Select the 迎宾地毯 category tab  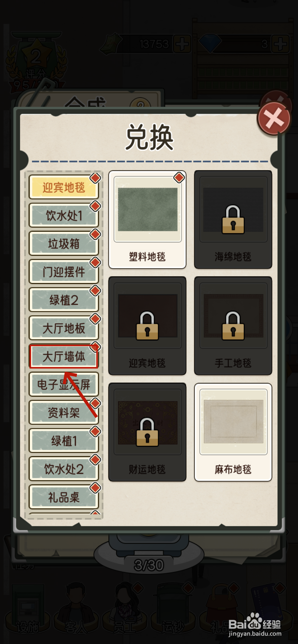[64, 187]
